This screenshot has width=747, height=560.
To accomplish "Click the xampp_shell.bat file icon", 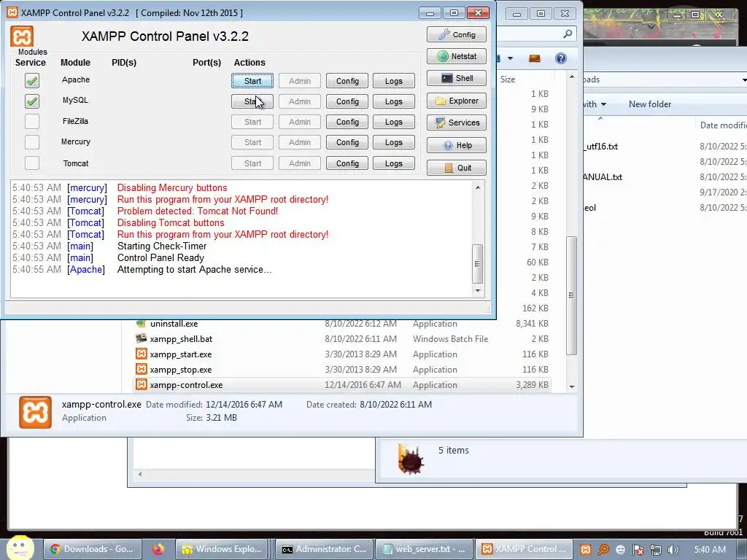I will tap(141, 338).
